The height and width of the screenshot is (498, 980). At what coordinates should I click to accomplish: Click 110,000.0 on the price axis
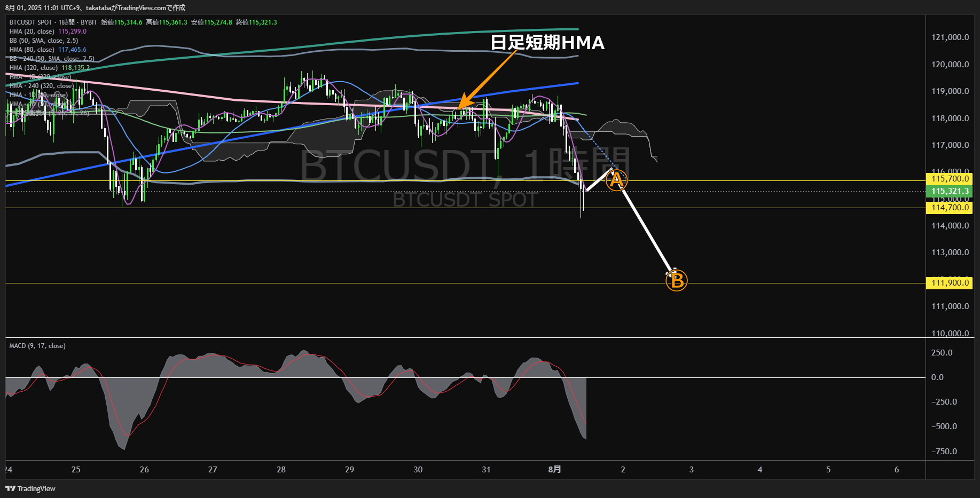click(950, 333)
